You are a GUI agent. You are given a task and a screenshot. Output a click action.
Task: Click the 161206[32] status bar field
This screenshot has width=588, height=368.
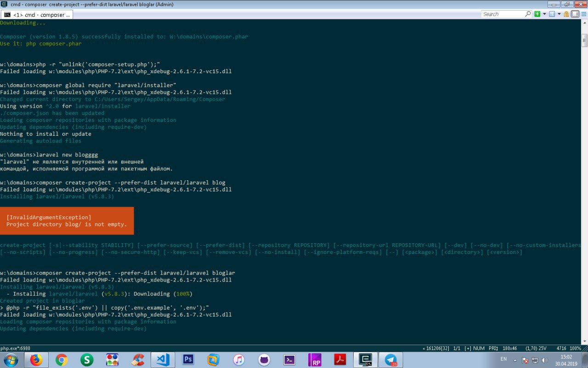(436, 348)
